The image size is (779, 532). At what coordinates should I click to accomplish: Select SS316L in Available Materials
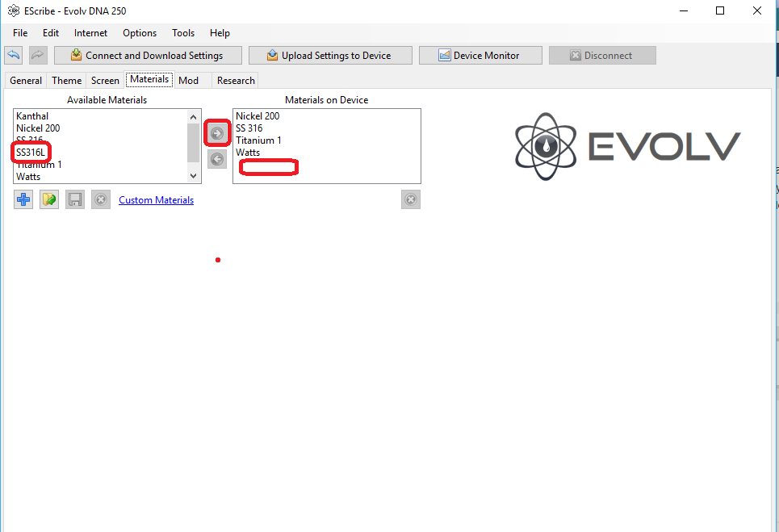31,153
